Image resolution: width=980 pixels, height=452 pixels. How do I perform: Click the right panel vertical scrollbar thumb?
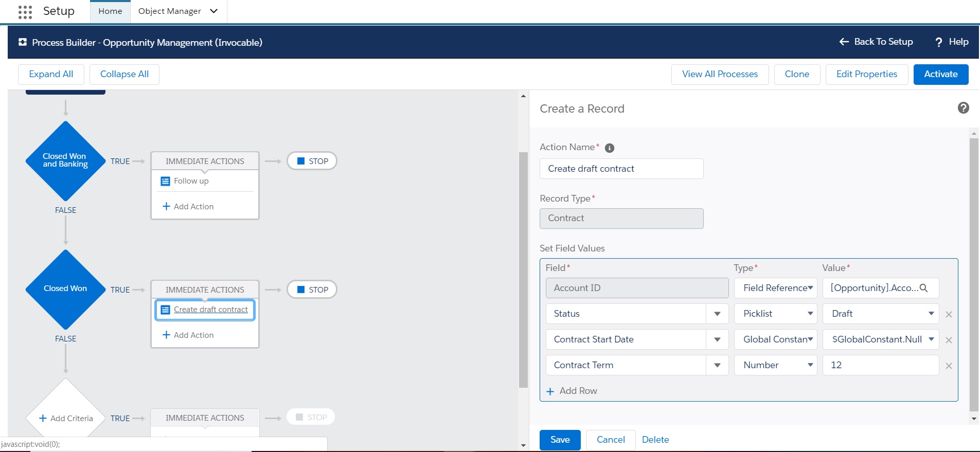974,275
